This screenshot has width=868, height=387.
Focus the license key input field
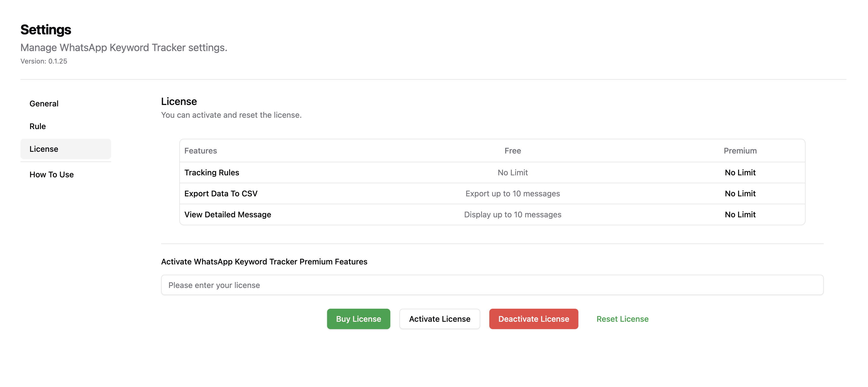point(492,285)
